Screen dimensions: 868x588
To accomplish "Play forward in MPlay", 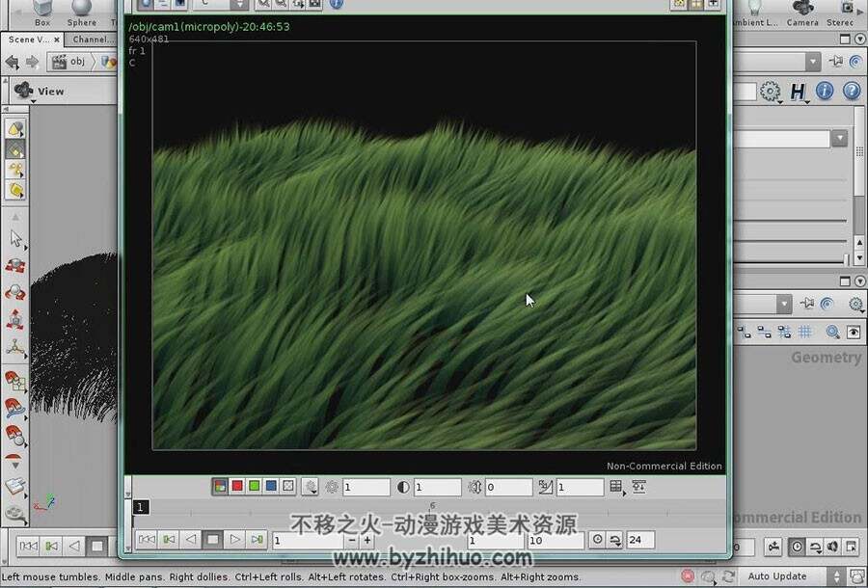I will [234, 539].
